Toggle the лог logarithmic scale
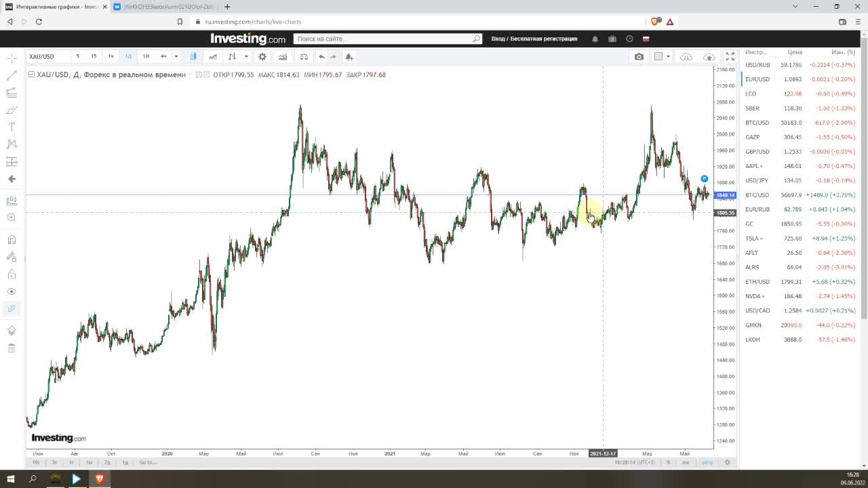The image size is (868, 488). [x=686, y=462]
